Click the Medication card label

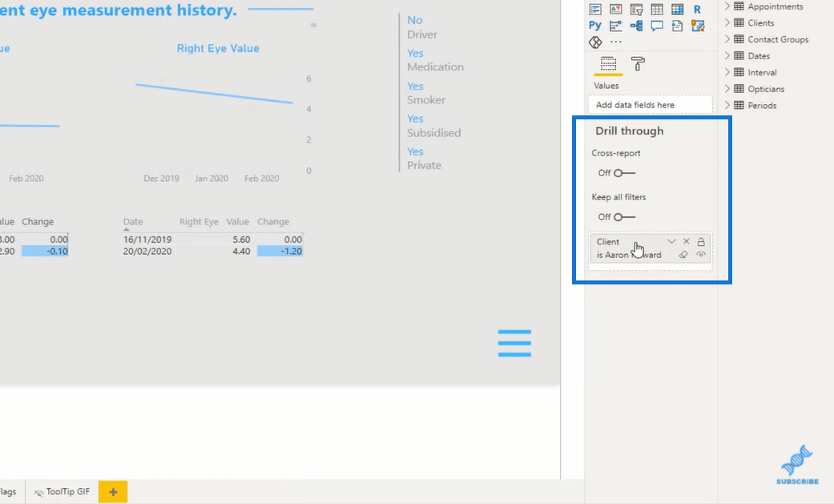coord(435,67)
